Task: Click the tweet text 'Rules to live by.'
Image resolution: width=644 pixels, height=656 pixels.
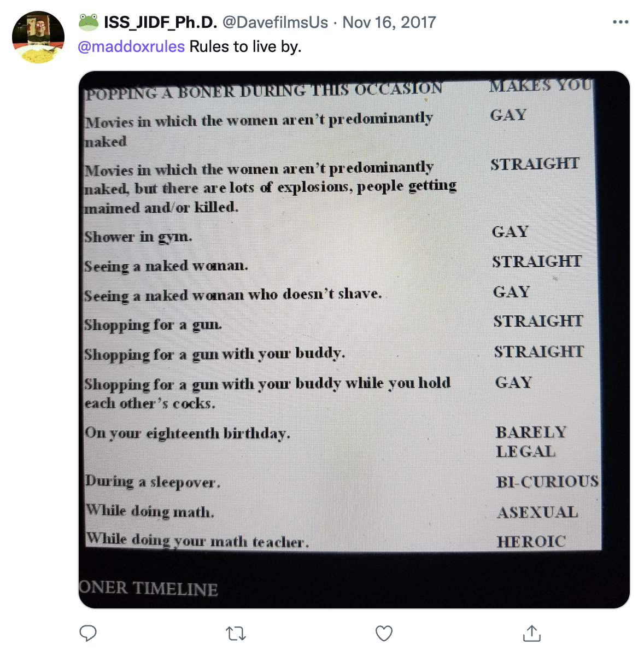Action: [x=245, y=46]
